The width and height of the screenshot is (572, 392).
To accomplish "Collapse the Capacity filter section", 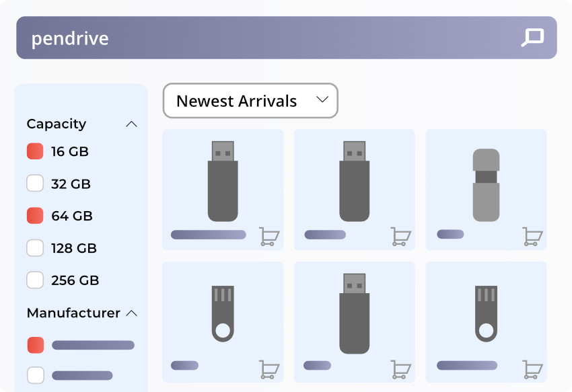I will (x=132, y=124).
